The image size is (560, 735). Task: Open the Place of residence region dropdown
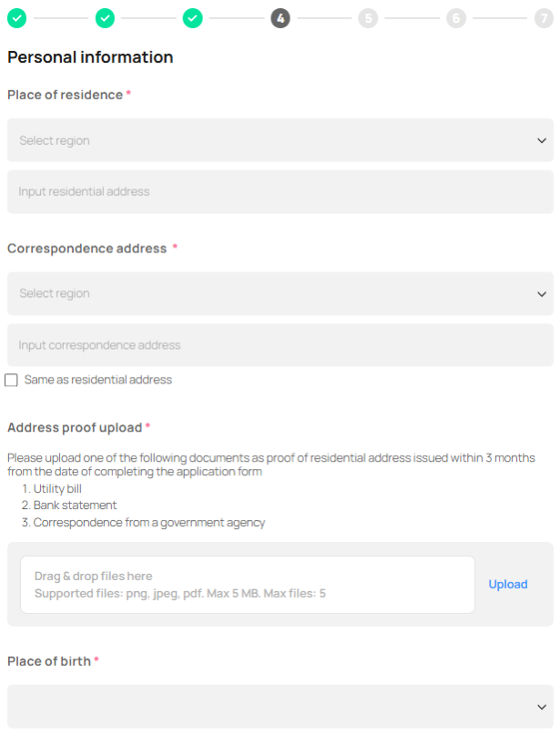[x=273, y=140]
